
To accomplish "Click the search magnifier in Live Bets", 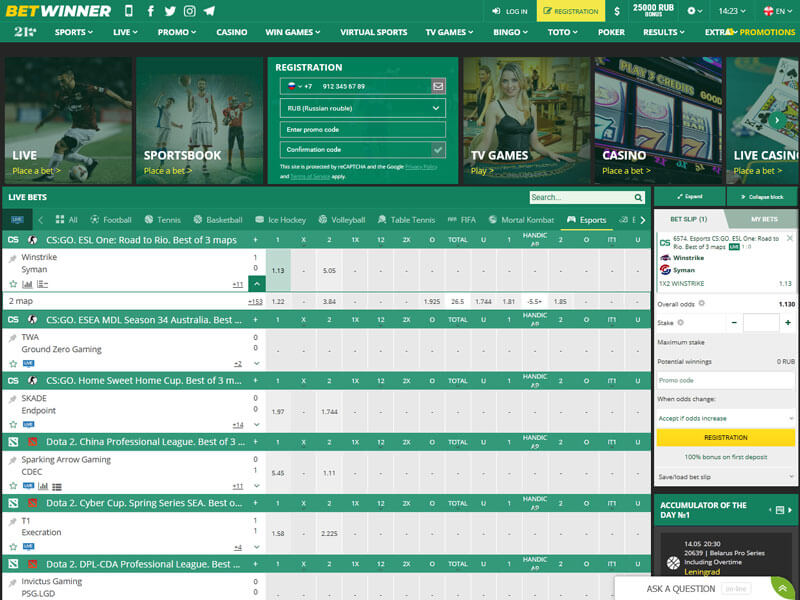I will 639,197.
